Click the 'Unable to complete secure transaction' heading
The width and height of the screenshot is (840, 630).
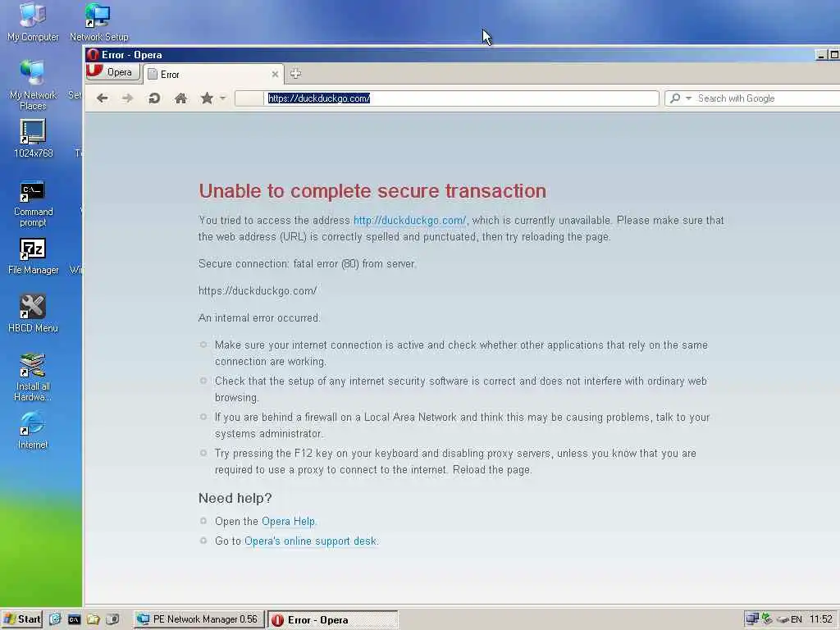tap(372, 190)
